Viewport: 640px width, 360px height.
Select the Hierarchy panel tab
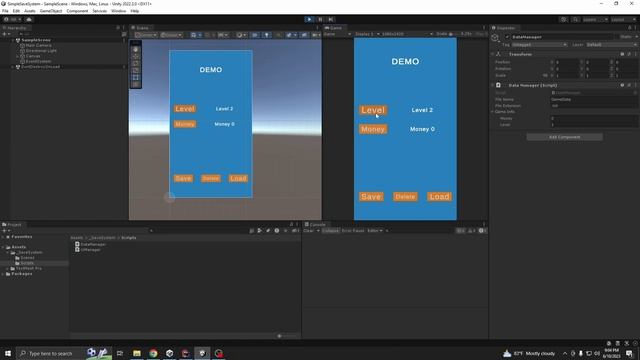pyautogui.click(x=15, y=28)
